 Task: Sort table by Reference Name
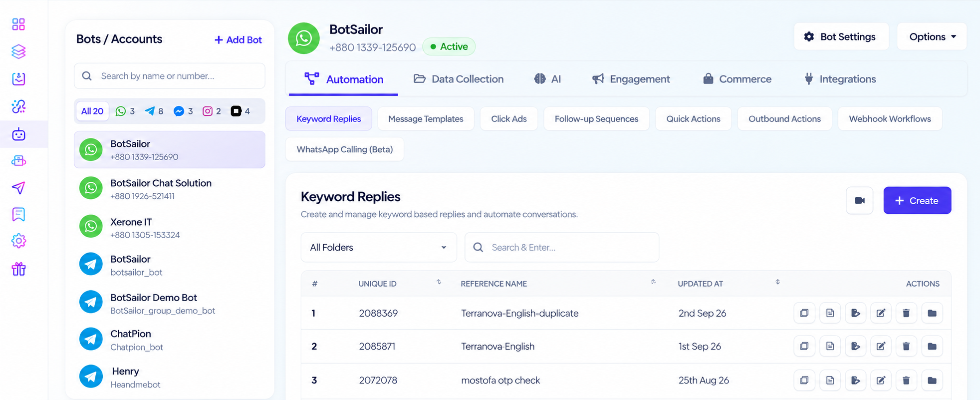(x=653, y=283)
